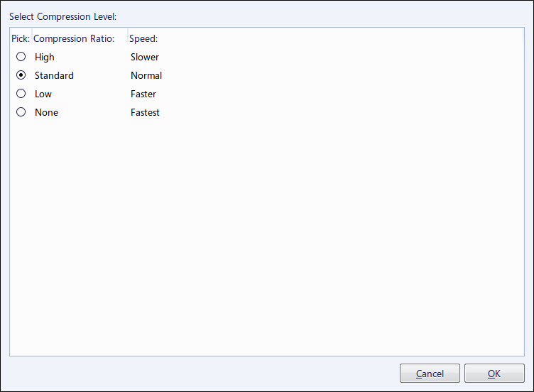Click the divider between Compression Ratio and Speed
Image resolution: width=534 pixels, height=392 pixels.
pyautogui.click(x=128, y=38)
